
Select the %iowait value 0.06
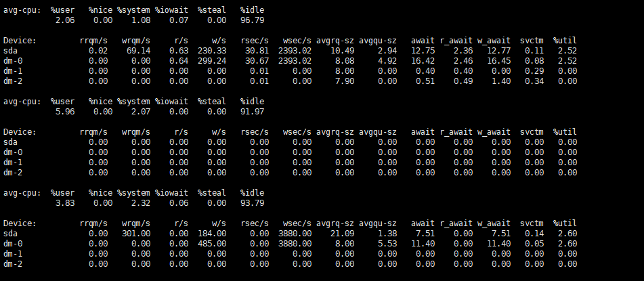tap(179, 203)
